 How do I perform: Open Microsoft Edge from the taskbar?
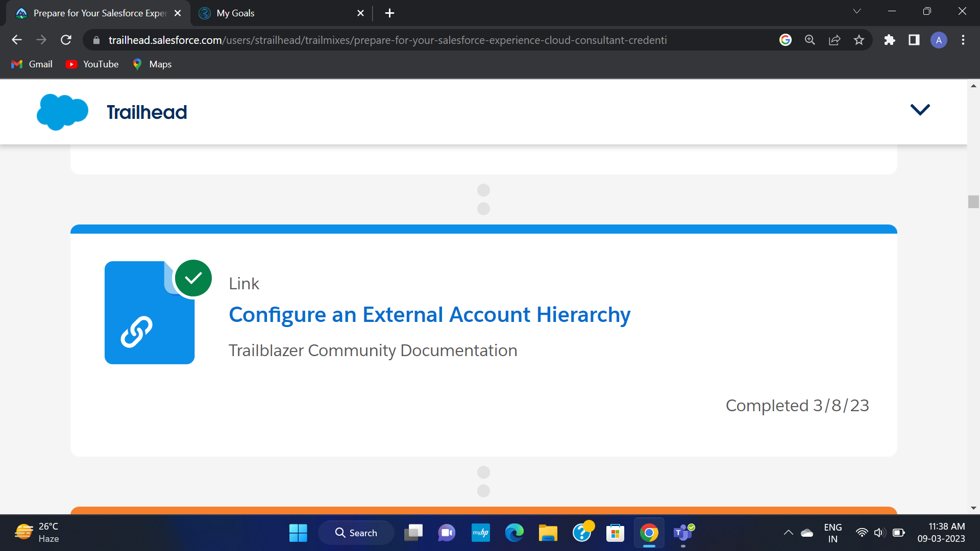tap(514, 533)
